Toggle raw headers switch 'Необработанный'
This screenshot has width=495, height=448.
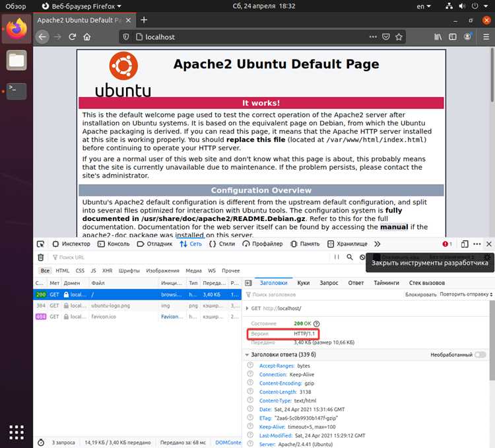click(x=480, y=354)
